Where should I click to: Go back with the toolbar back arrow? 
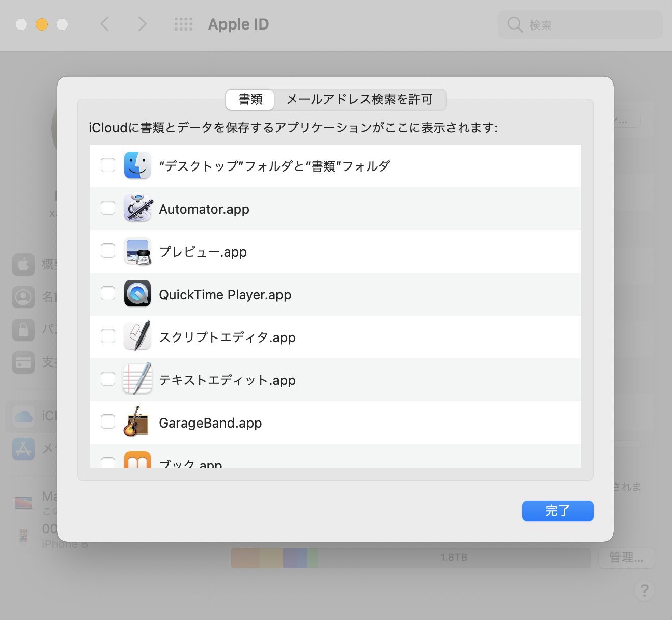click(104, 24)
